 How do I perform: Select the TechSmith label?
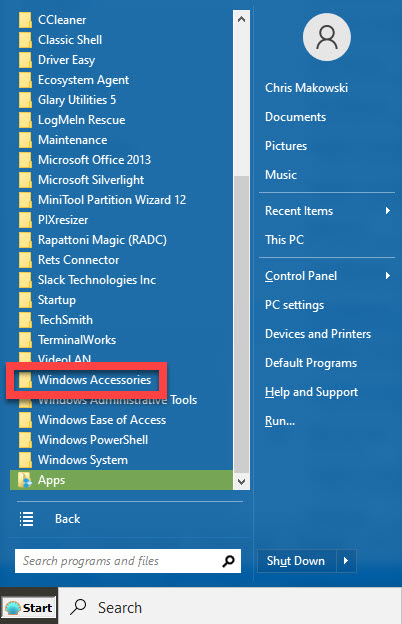pyautogui.click(x=65, y=320)
